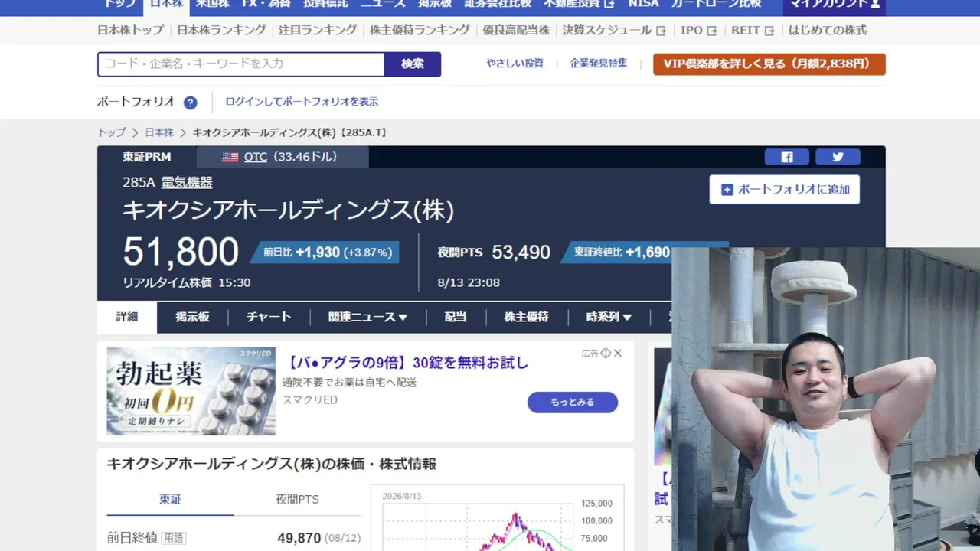The width and height of the screenshot is (980, 551).
Task: Click the キオクシアホールディングス(株)の株価・株式情報 heading
Action: click(271, 464)
